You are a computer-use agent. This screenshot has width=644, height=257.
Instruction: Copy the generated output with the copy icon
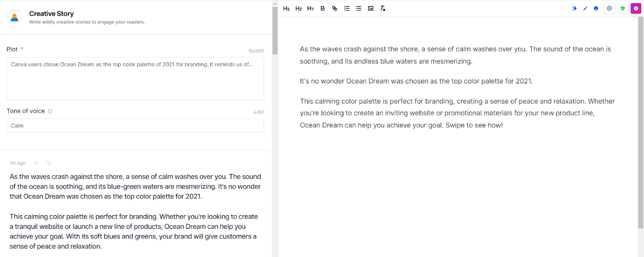coord(48,163)
